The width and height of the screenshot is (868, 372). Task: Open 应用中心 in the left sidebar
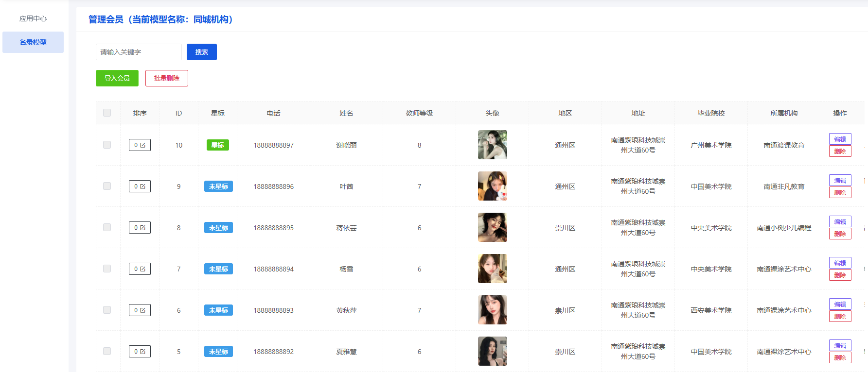tap(33, 18)
